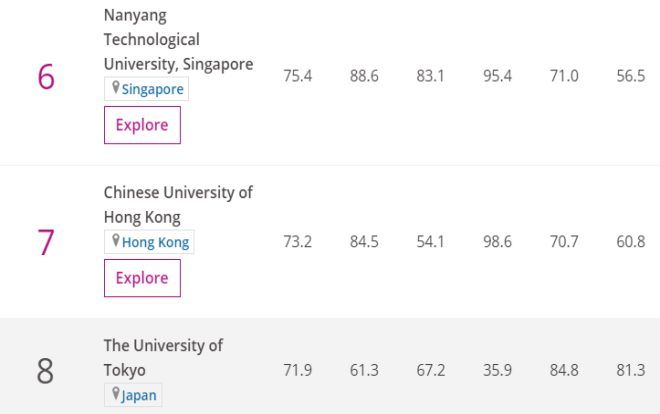This screenshot has height=414, width=660.
Task: Click Nanyang's overall score 75.4
Action: pyautogui.click(x=298, y=77)
